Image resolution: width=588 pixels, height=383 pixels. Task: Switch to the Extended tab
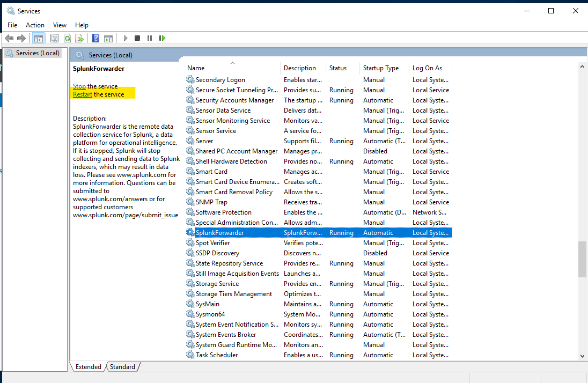click(89, 367)
